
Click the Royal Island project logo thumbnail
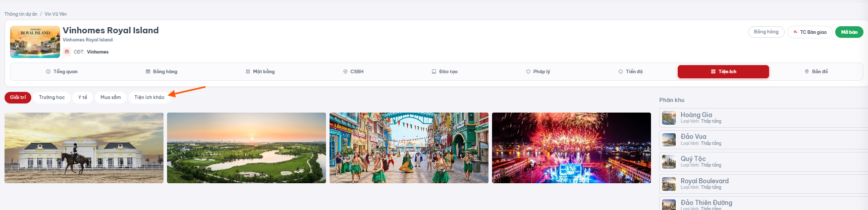(35, 42)
